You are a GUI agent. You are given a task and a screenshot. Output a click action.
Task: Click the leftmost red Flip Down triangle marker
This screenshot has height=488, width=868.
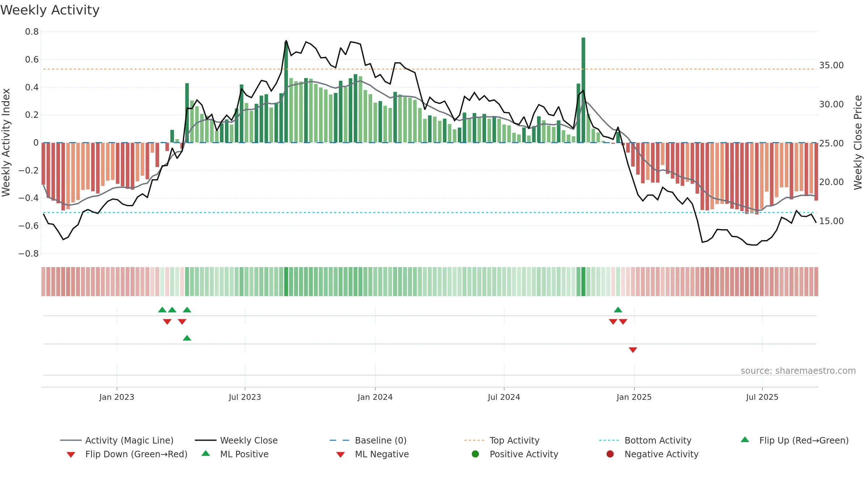pyautogui.click(x=167, y=322)
